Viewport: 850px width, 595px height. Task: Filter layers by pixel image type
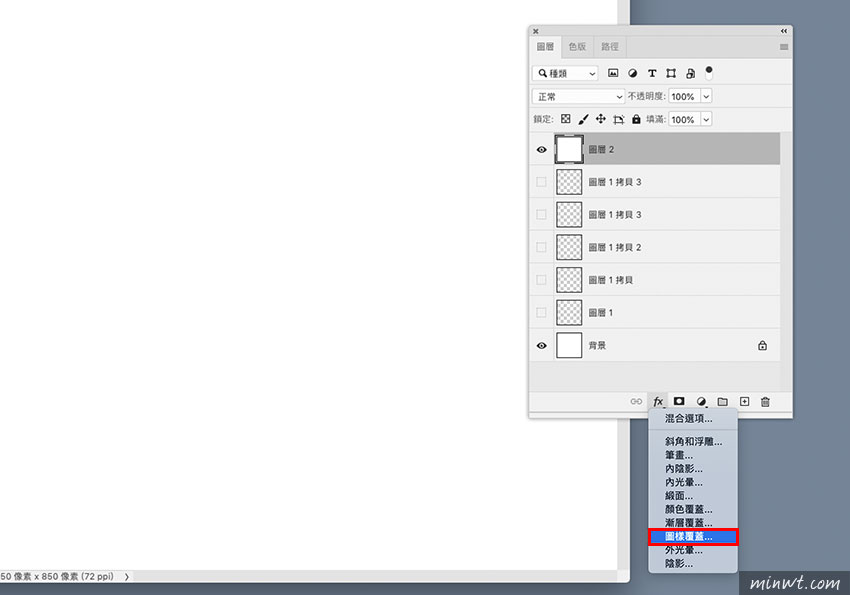pyautogui.click(x=613, y=73)
